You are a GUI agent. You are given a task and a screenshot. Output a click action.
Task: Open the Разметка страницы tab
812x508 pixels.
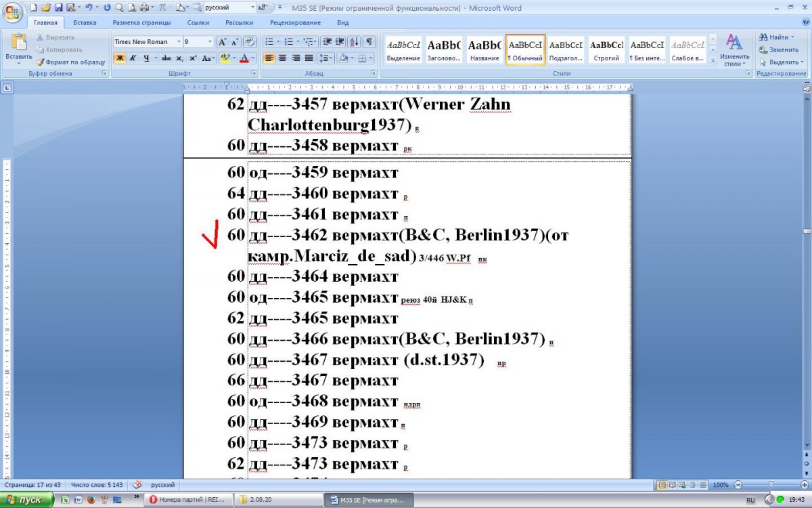(141, 22)
